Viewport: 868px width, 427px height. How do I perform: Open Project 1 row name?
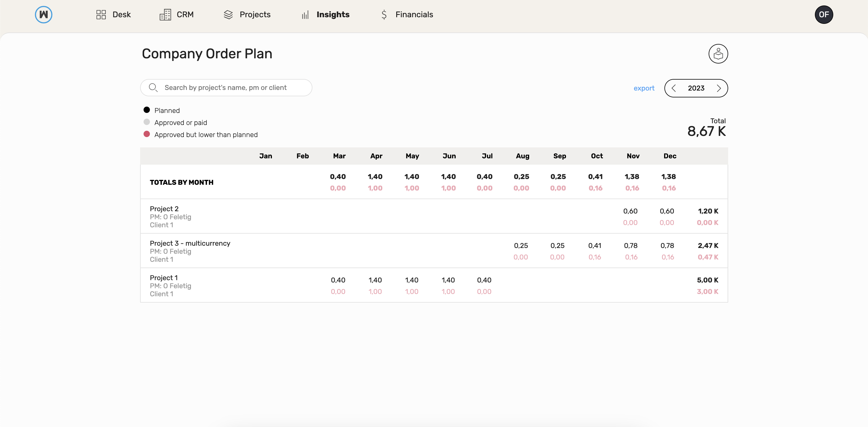pyautogui.click(x=164, y=278)
